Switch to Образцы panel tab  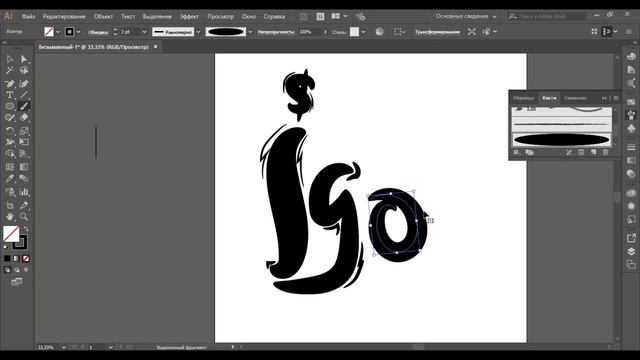pyautogui.click(x=524, y=98)
